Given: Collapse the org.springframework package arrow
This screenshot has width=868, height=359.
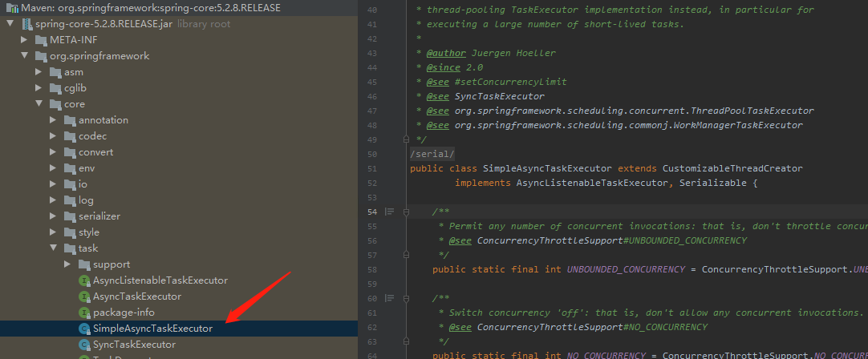Looking at the screenshot, I should click(24, 56).
